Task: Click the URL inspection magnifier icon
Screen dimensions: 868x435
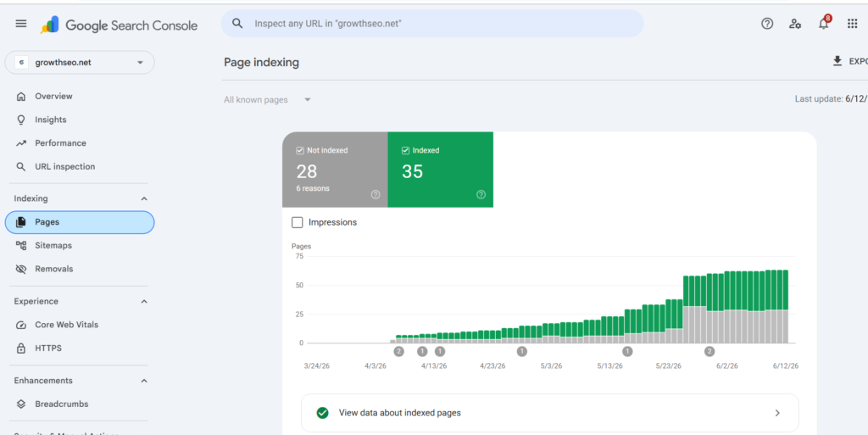Action: coord(21,166)
